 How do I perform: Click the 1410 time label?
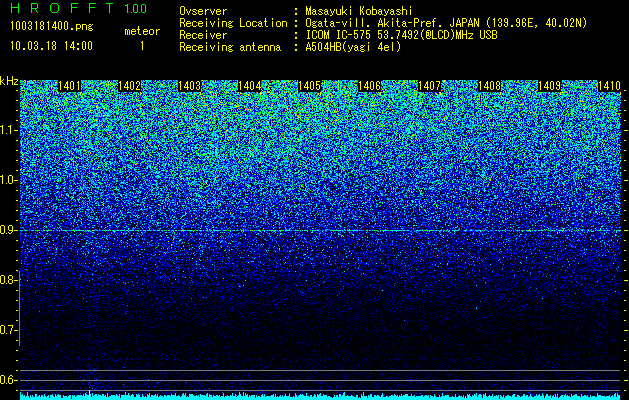click(x=609, y=86)
